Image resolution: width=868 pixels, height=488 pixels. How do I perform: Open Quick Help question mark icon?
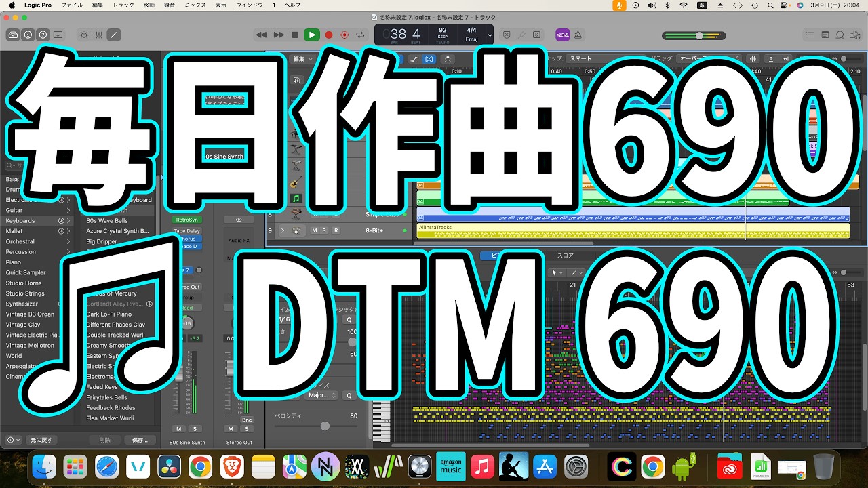tap(43, 35)
